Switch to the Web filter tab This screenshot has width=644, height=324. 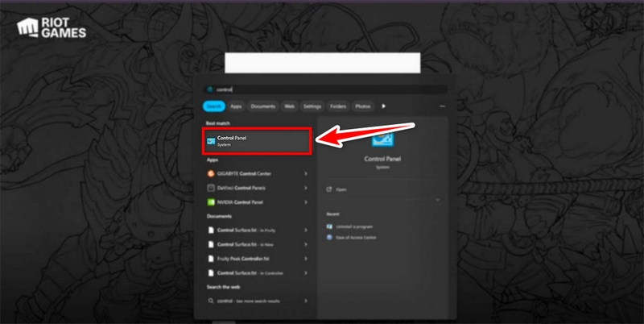290,106
